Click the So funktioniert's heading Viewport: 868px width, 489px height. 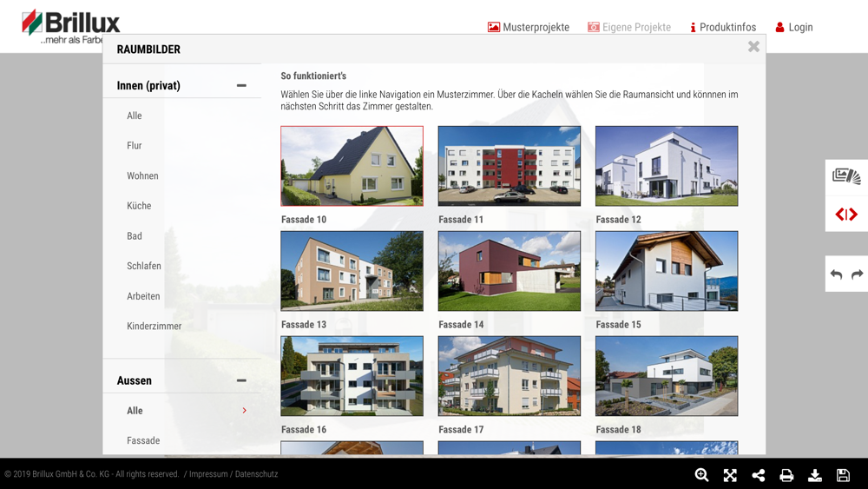(313, 76)
